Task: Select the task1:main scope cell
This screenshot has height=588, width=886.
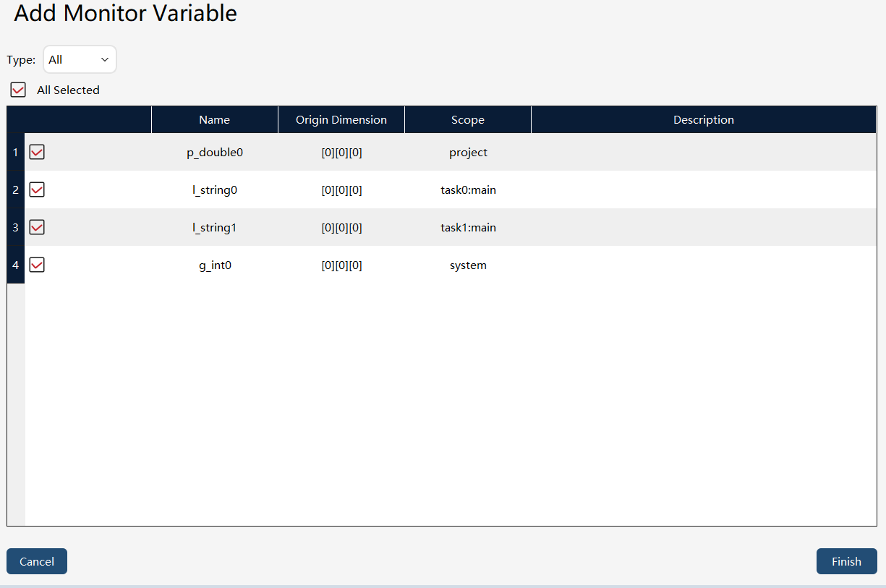Action: click(468, 227)
